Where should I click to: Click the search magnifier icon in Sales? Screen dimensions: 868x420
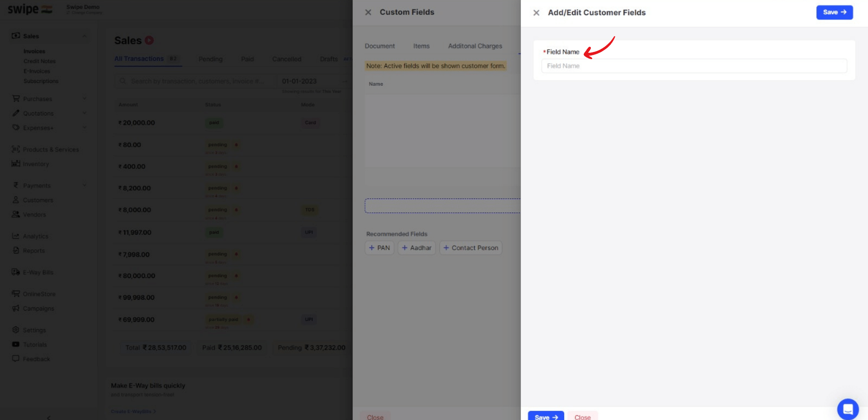tap(123, 81)
